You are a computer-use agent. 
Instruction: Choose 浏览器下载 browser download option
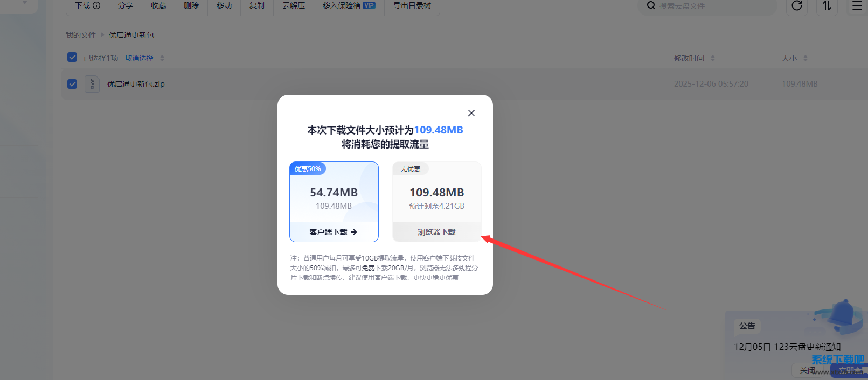(x=436, y=232)
